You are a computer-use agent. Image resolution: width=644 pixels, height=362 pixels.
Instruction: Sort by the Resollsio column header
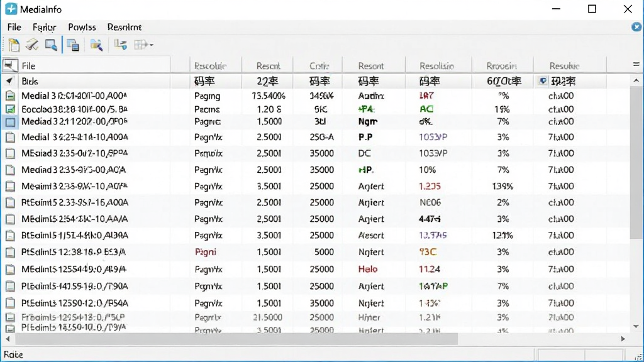pos(438,65)
